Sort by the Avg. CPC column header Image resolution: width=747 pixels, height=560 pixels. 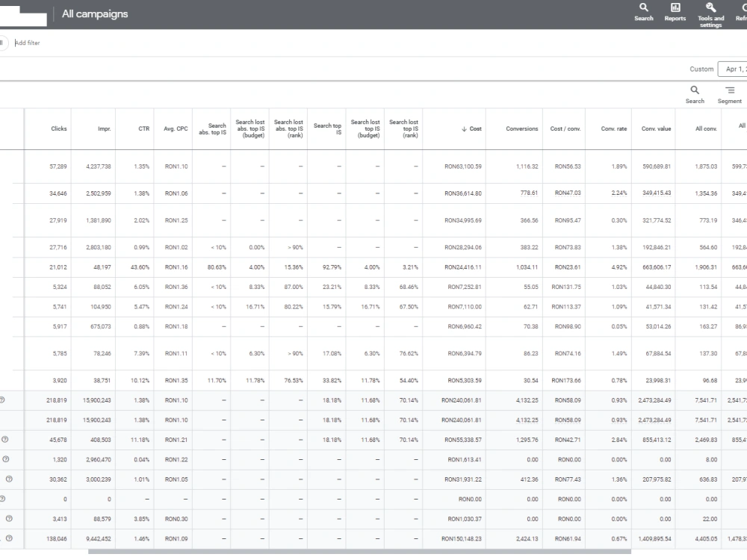pyautogui.click(x=176, y=128)
